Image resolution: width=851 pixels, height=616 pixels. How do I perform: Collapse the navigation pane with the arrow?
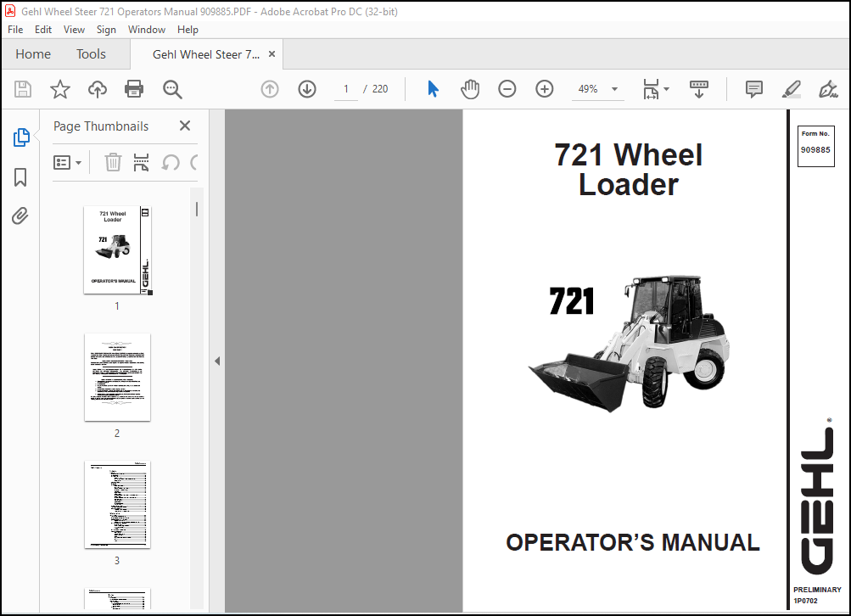pyautogui.click(x=217, y=361)
